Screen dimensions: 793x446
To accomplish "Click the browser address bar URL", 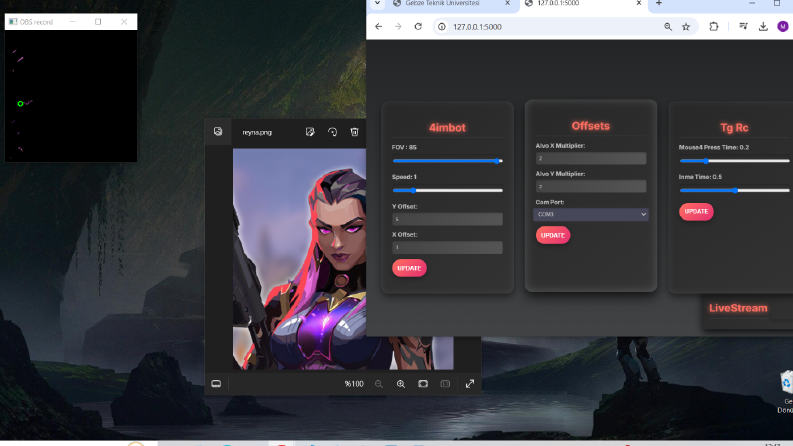I will 477,27.
